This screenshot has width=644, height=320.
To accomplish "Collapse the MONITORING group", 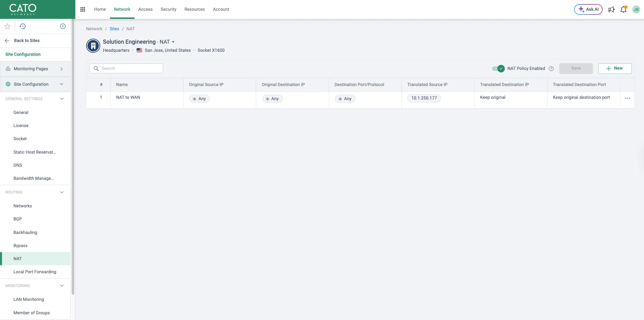I will click(x=62, y=286).
